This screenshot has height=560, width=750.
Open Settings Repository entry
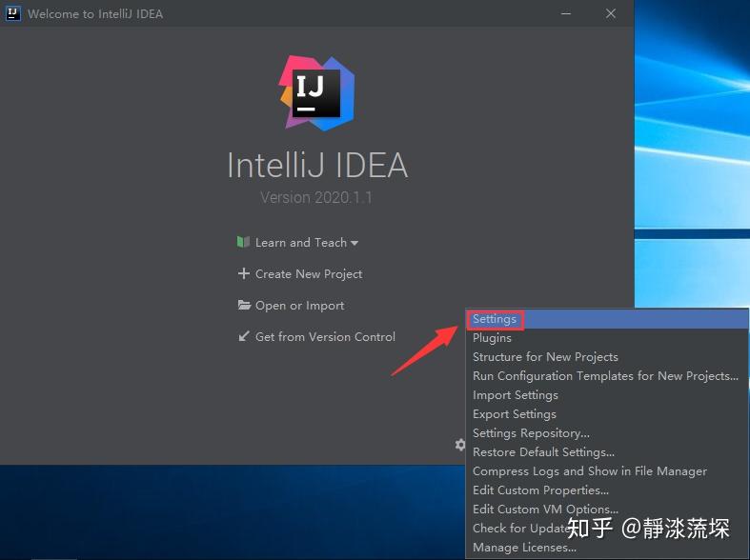[606, 433]
